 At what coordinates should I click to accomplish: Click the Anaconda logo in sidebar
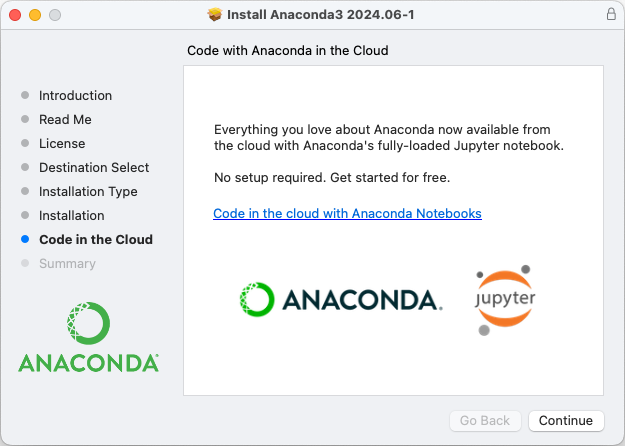[88, 338]
